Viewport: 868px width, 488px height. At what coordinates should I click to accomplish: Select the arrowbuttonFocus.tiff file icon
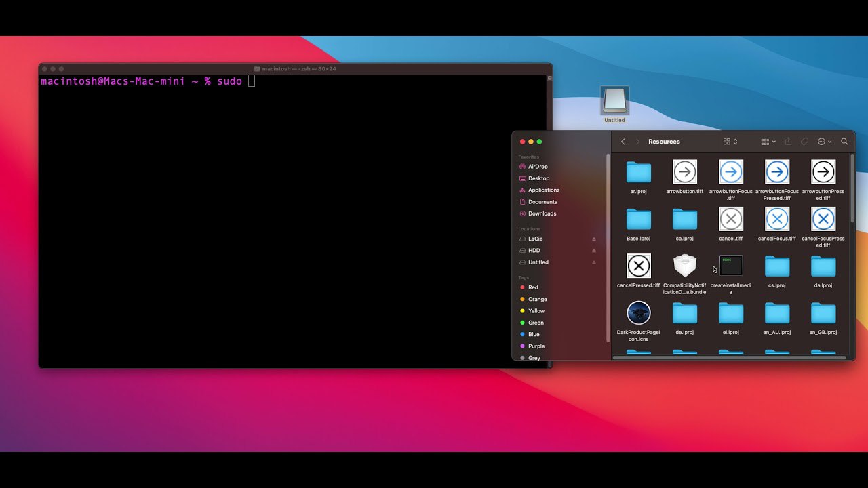pos(731,172)
